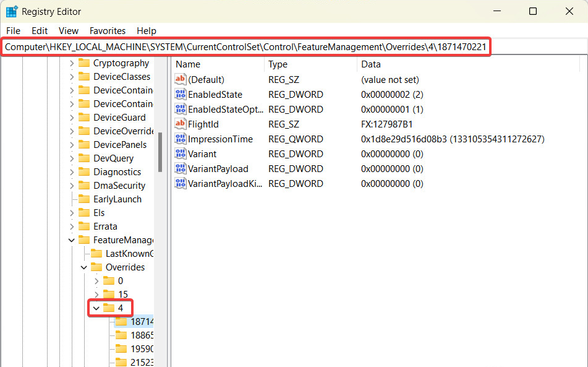Select the 18865 subkey in tree

click(x=142, y=335)
